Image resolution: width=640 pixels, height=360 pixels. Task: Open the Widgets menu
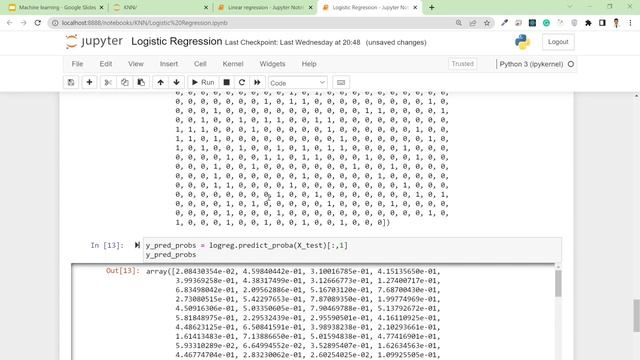(x=272, y=64)
